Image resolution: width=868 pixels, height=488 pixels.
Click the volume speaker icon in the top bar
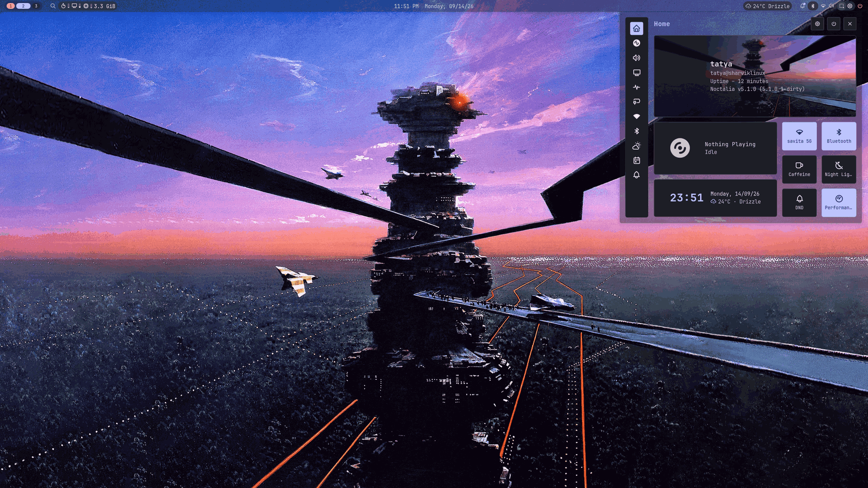point(831,6)
